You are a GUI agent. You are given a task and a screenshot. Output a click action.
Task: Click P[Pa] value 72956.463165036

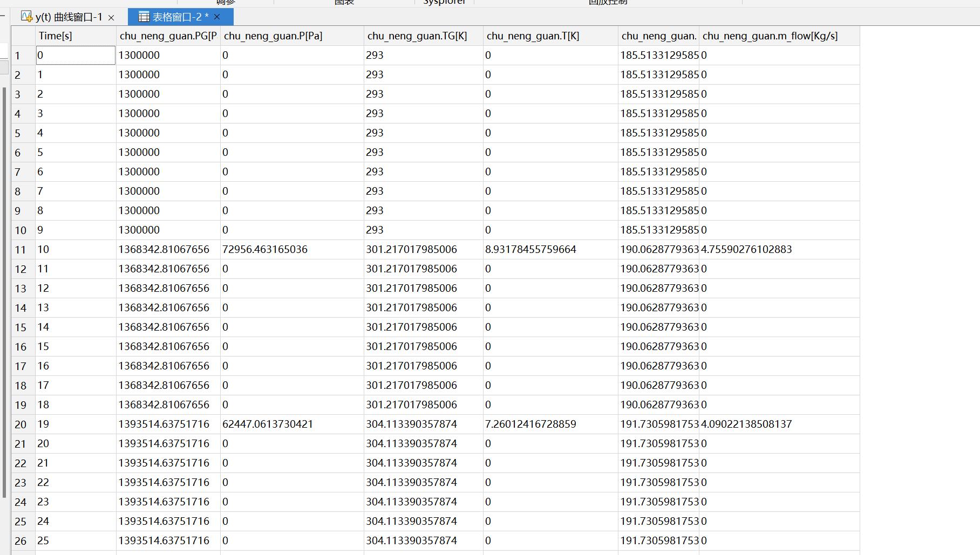(x=292, y=249)
